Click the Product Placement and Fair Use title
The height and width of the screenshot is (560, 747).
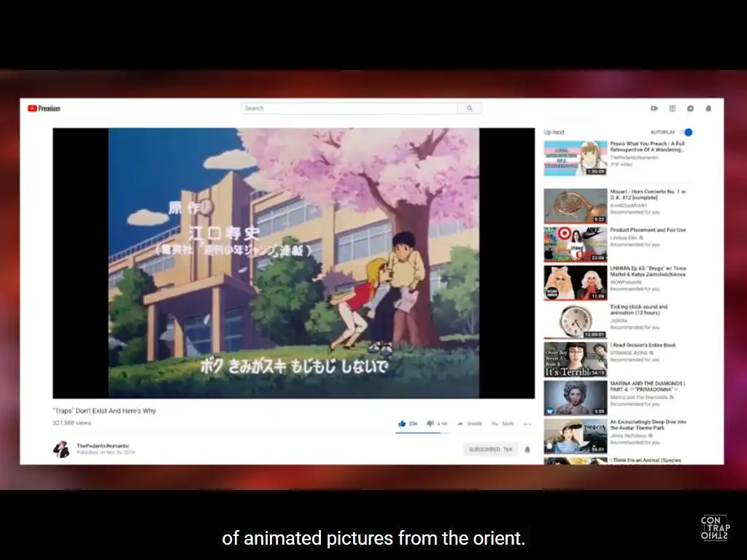tap(648, 230)
